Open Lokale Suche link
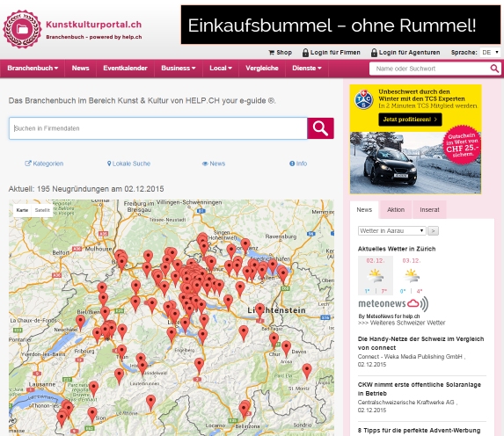 click(128, 163)
